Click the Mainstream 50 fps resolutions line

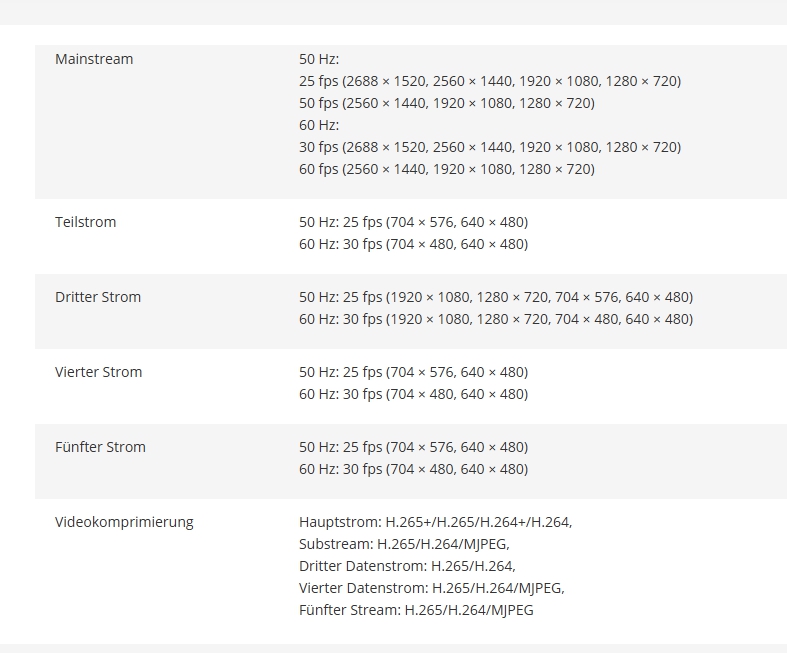pyautogui.click(x=446, y=103)
